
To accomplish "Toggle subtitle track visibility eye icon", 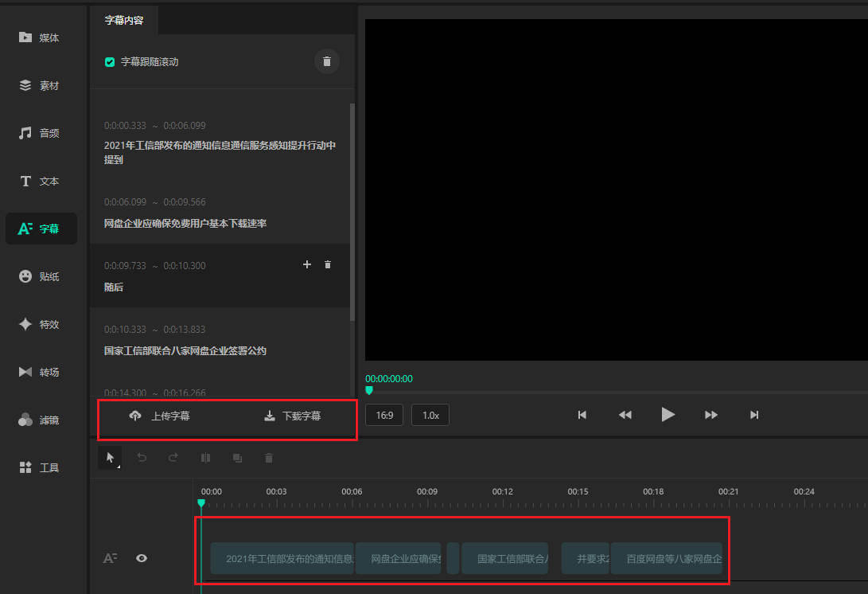I will (142, 558).
